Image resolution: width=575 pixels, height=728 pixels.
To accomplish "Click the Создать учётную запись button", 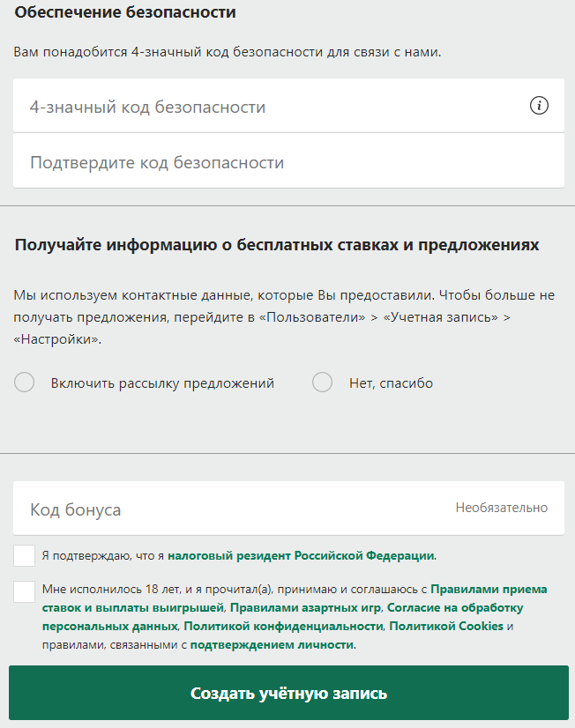I will [x=288, y=693].
